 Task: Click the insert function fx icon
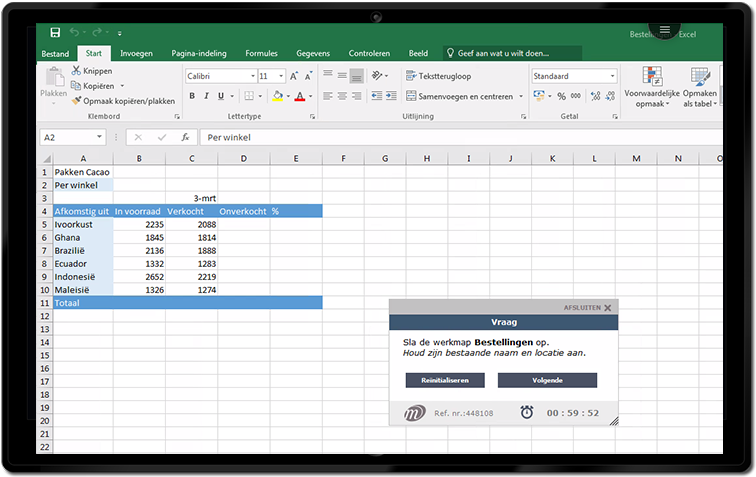point(185,137)
